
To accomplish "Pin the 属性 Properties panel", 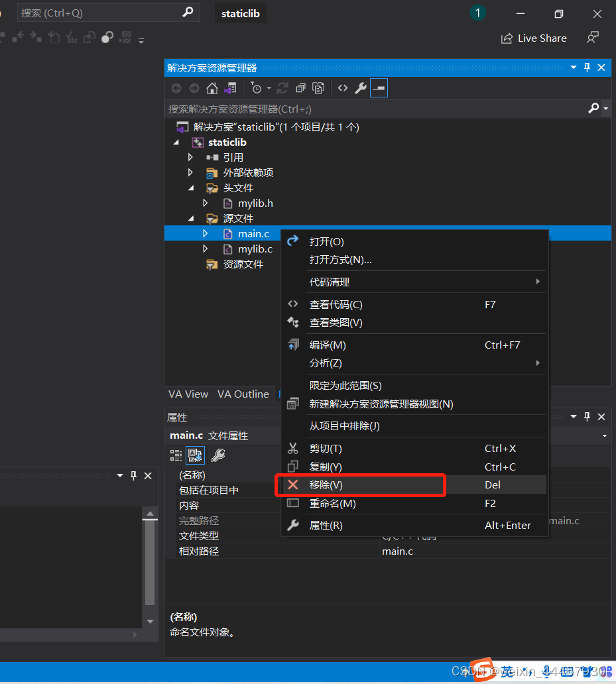I will [x=587, y=417].
